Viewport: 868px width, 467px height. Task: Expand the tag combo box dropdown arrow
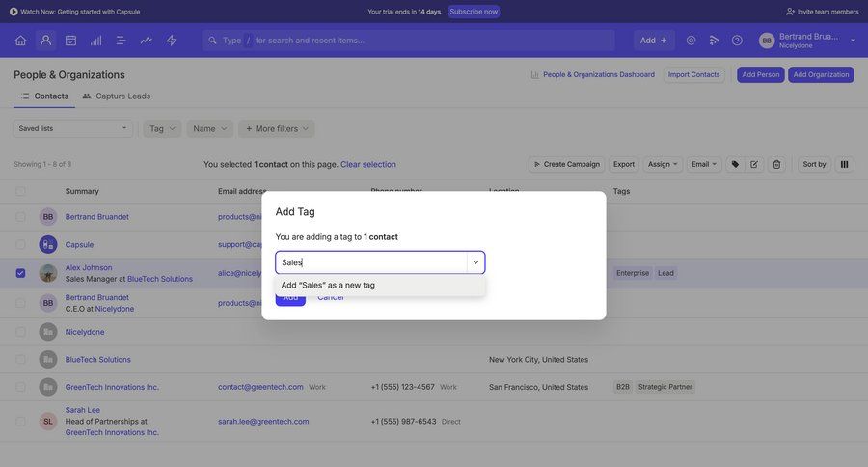tap(475, 262)
